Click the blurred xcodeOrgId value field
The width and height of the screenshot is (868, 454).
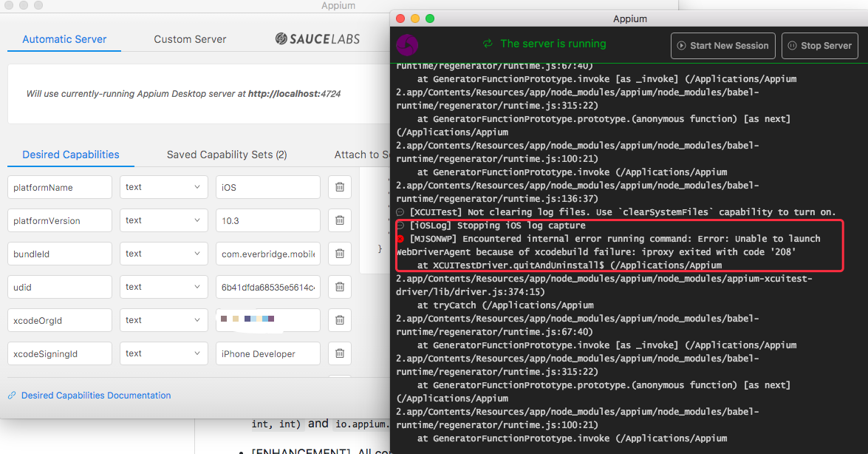(x=268, y=320)
